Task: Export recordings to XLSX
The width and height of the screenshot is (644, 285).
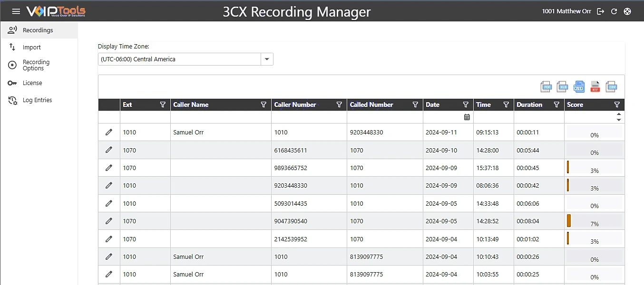Action: point(579,86)
